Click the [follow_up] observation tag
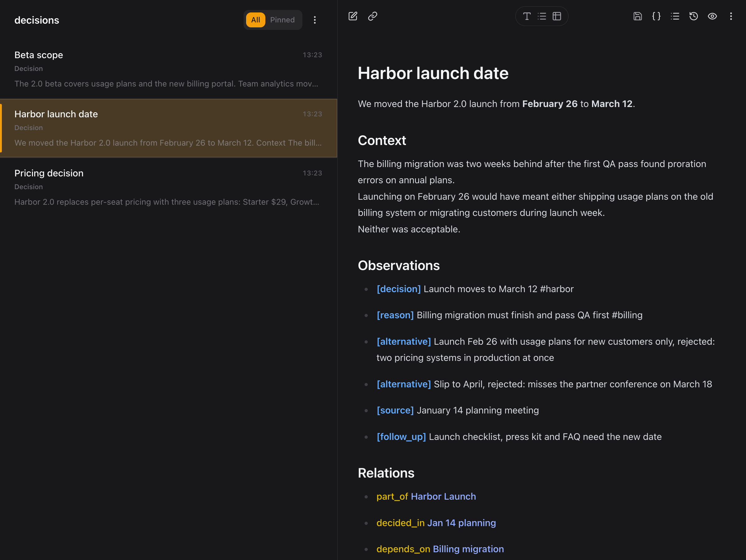 pos(401,436)
